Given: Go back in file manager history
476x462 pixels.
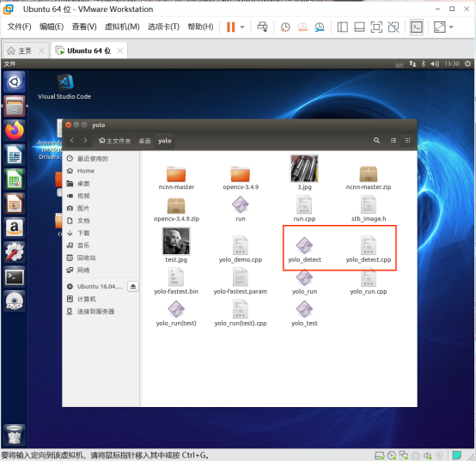Looking at the screenshot, I should tap(72, 141).
